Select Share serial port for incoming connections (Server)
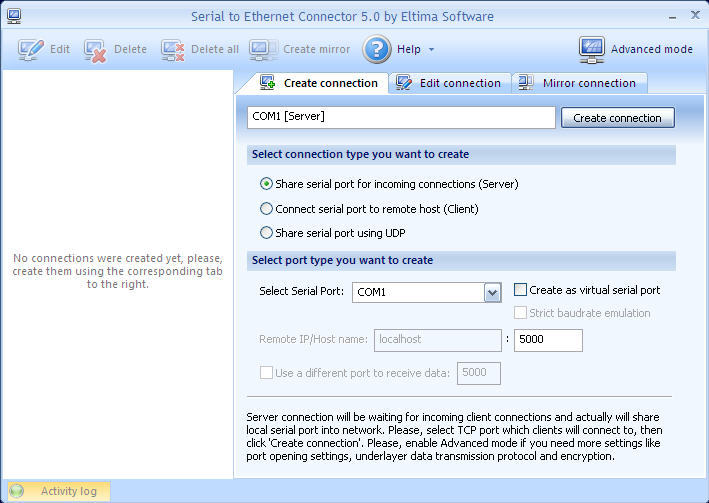The image size is (709, 503). click(x=266, y=184)
